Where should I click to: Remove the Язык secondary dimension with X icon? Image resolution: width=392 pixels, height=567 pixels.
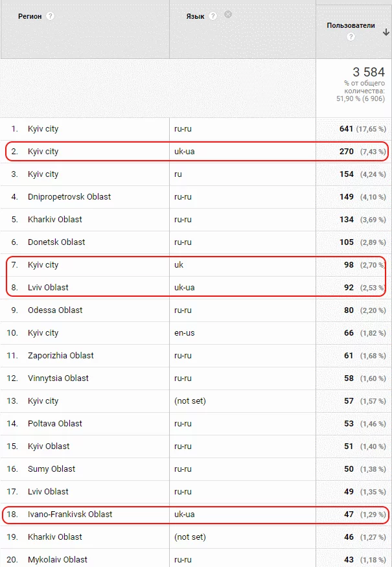pos(228,14)
